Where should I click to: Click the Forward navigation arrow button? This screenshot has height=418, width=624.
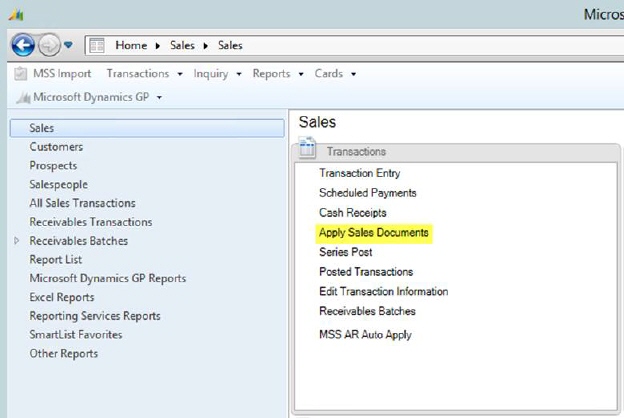pyautogui.click(x=48, y=45)
